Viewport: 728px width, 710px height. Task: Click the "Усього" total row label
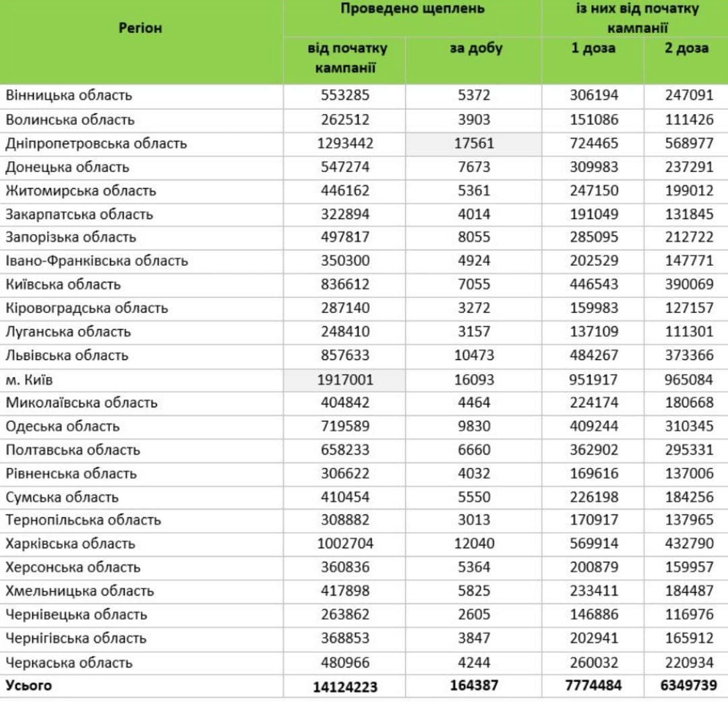click(x=29, y=686)
